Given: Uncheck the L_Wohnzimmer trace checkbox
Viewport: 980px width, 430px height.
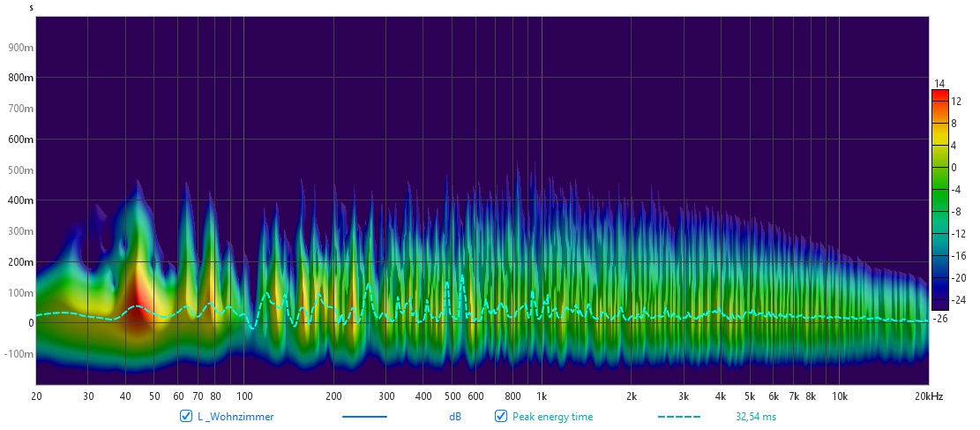Looking at the screenshot, I should (186, 417).
